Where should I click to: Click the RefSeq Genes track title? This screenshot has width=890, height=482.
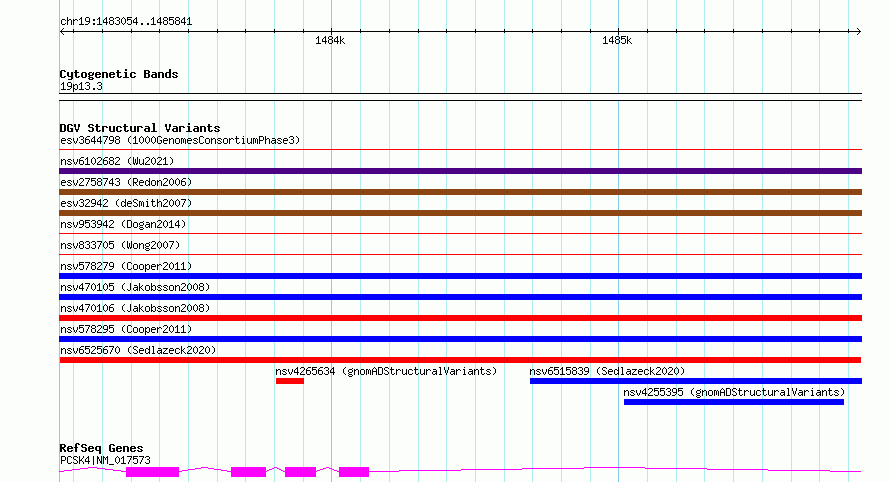click(101, 448)
